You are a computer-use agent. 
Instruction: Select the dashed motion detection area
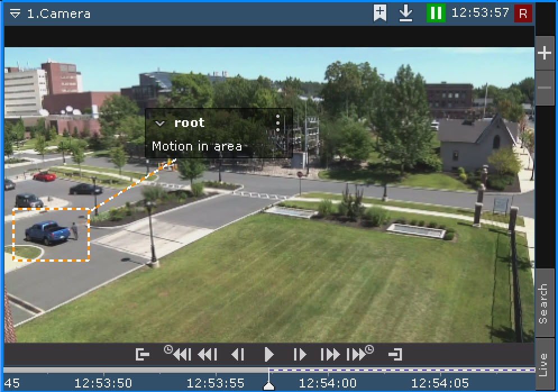(51, 235)
